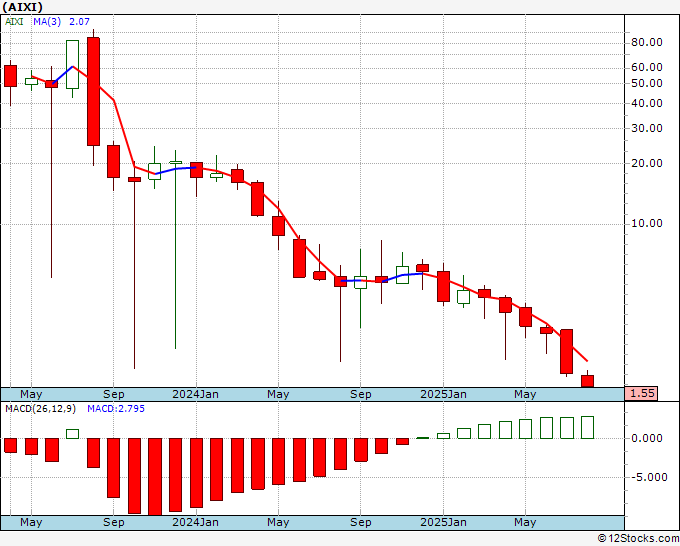The width and height of the screenshot is (680, 546).
Task: Click the 80.00 price axis label
Action: point(647,43)
